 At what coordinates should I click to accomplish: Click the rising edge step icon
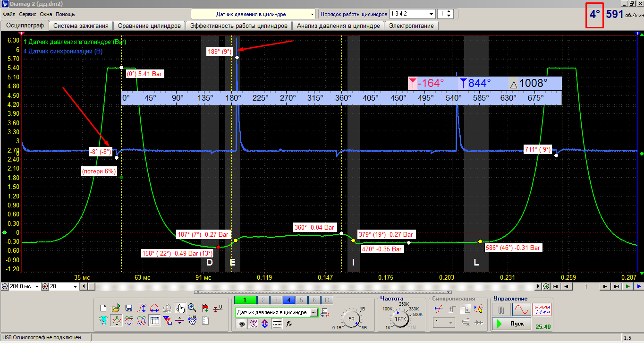(452, 309)
